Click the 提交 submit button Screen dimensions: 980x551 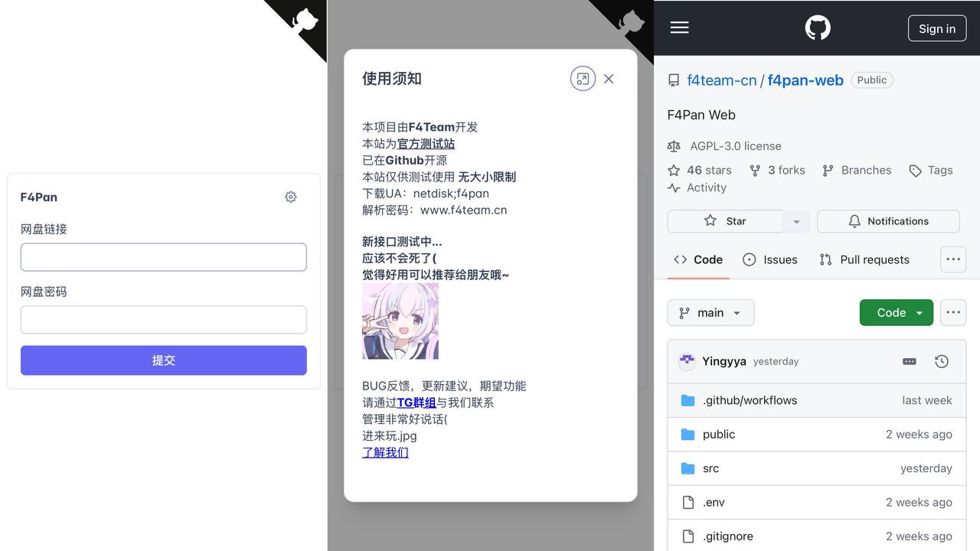click(x=164, y=360)
